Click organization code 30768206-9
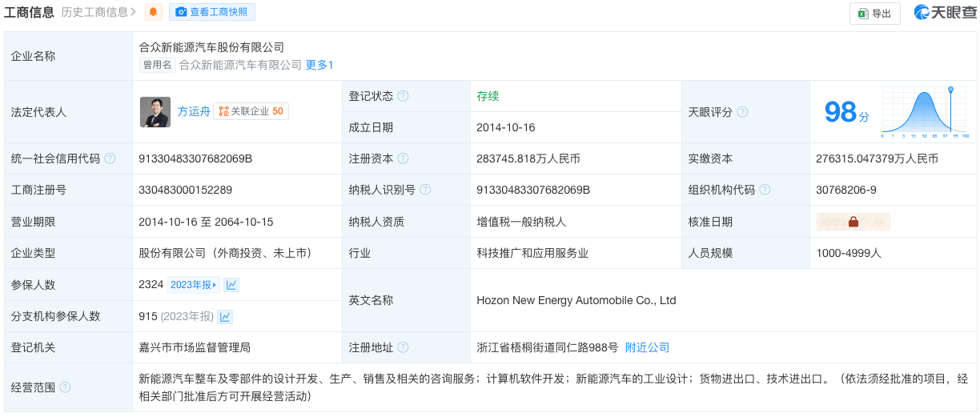This screenshot has height=417, width=980. tap(846, 190)
